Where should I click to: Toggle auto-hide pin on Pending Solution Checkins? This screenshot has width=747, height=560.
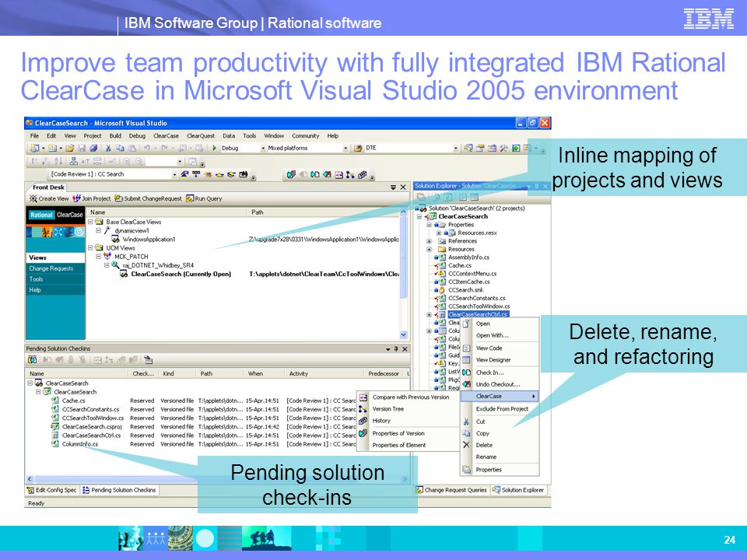[x=396, y=349]
